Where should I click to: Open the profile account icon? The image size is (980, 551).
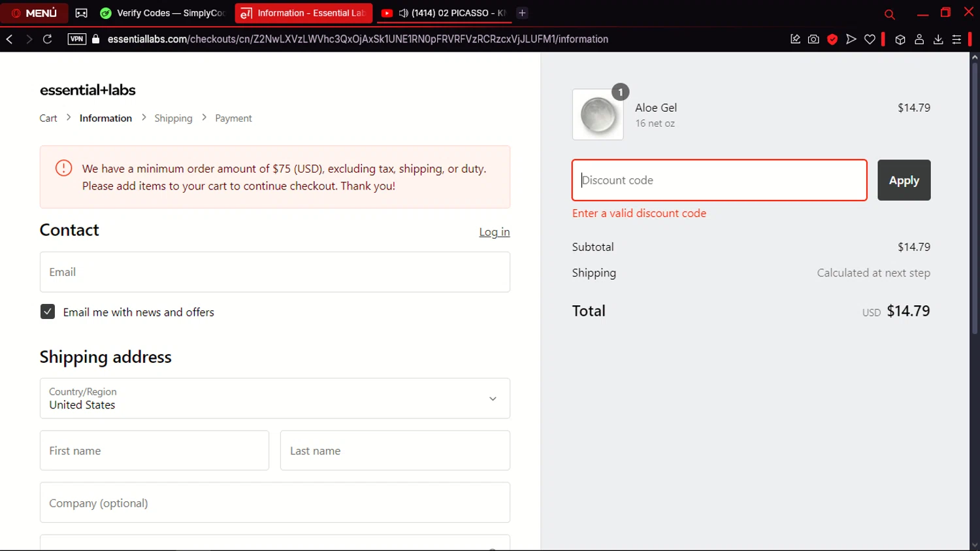coord(919,39)
